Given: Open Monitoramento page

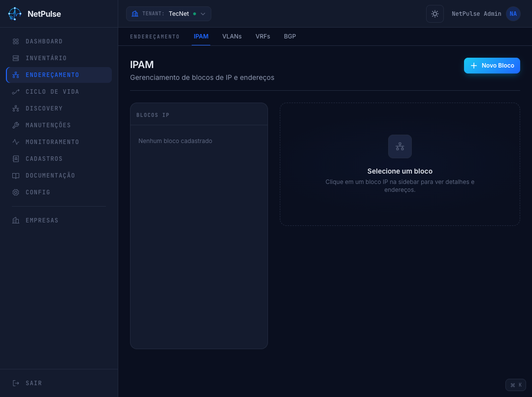Looking at the screenshot, I should click(59, 142).
